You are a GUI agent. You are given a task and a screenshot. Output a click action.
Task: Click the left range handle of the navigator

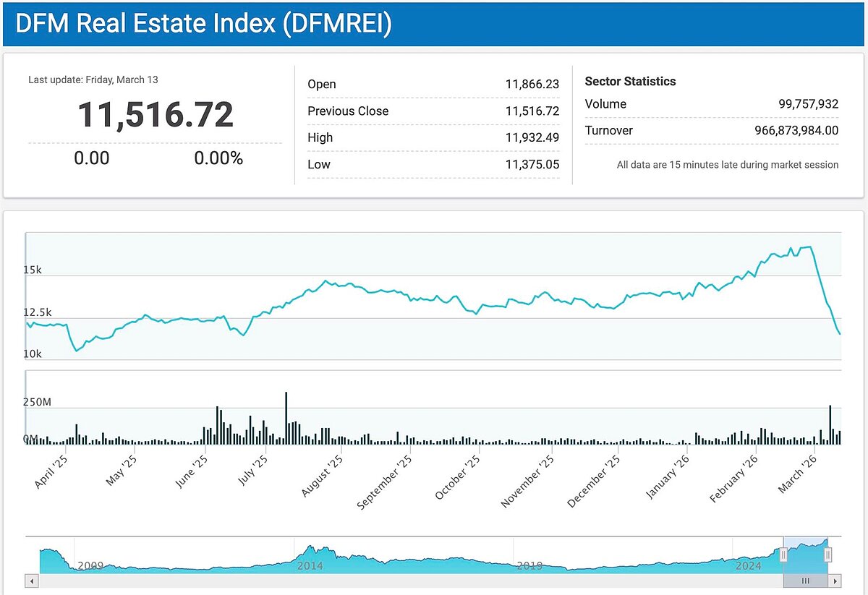783,555
